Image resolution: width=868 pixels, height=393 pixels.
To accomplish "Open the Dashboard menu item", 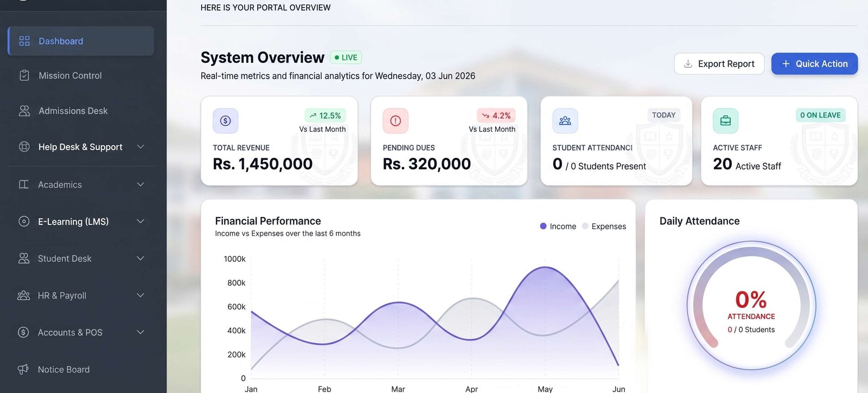I will (x=81, y=41).
